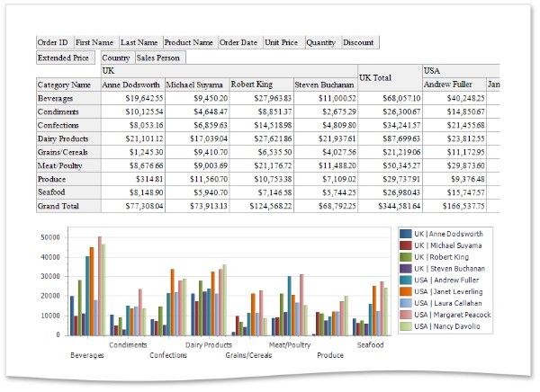Viewport: 540px width, 392px height.
Task: Click the UK Total Grand Total cell
Action: pos(389,206)
